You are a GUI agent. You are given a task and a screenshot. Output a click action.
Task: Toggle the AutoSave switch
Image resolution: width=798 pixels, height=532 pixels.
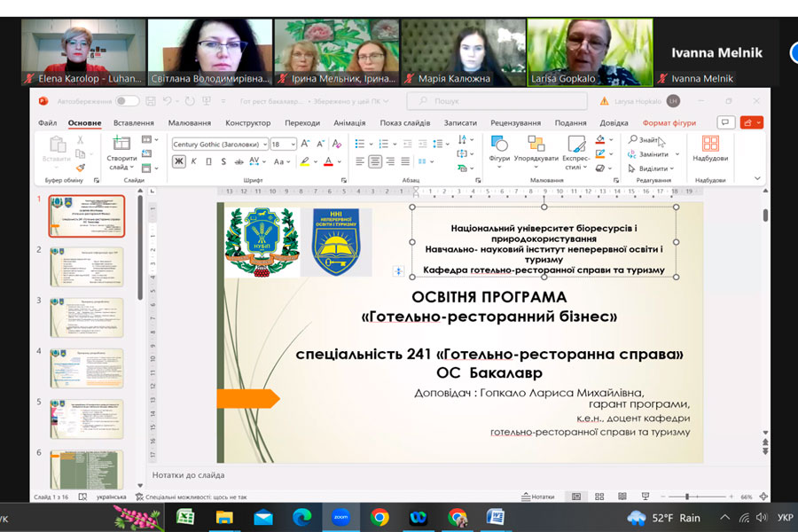click(x=127, y=101)
